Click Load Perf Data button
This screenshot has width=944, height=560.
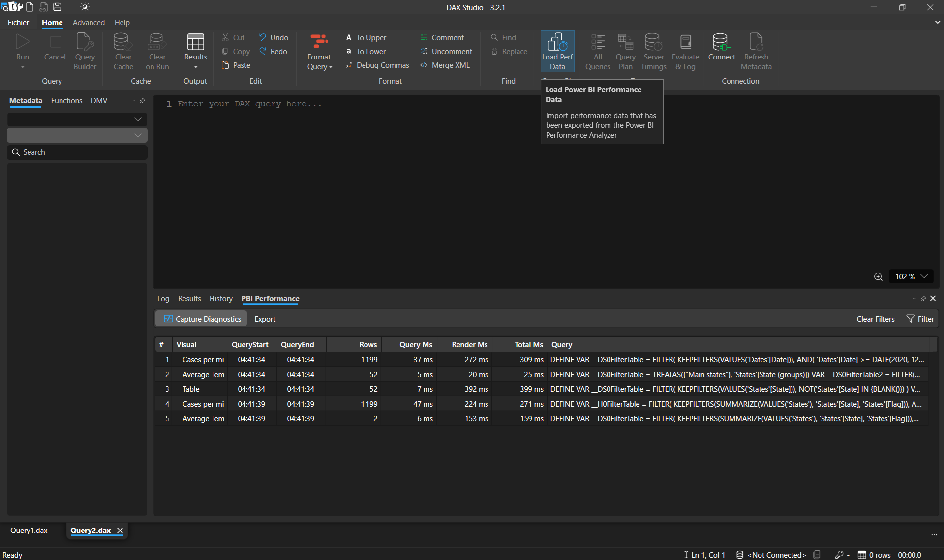click(557, 51)
